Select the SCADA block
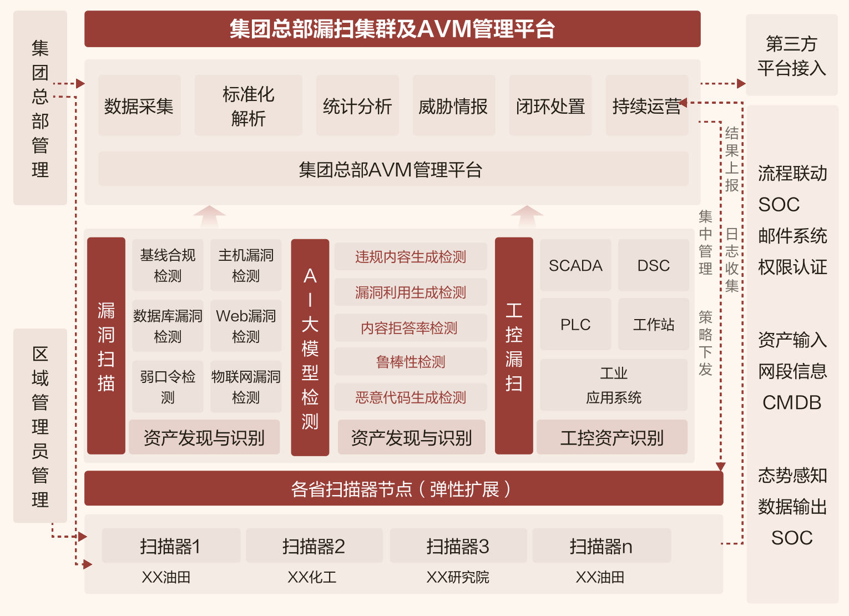Screen dimensions: 849x616 pos(575,265)
